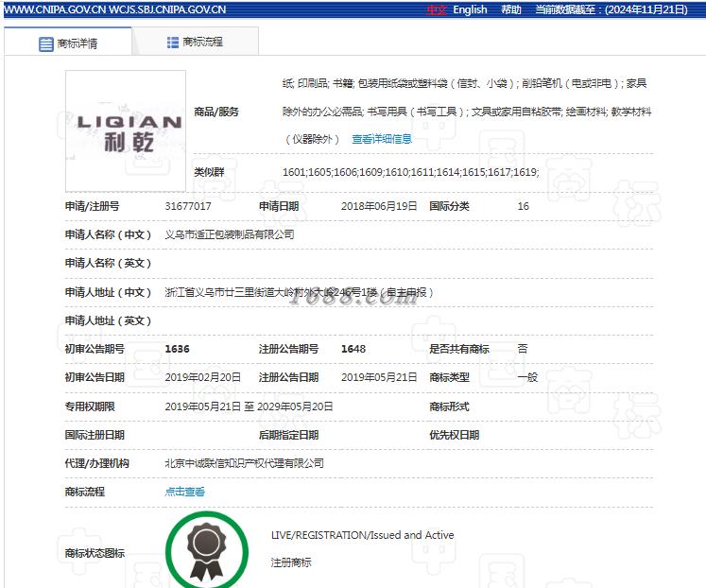Click the 商标状态图标 field label
This screenshot has width=706, height=588.
[95, 553]
